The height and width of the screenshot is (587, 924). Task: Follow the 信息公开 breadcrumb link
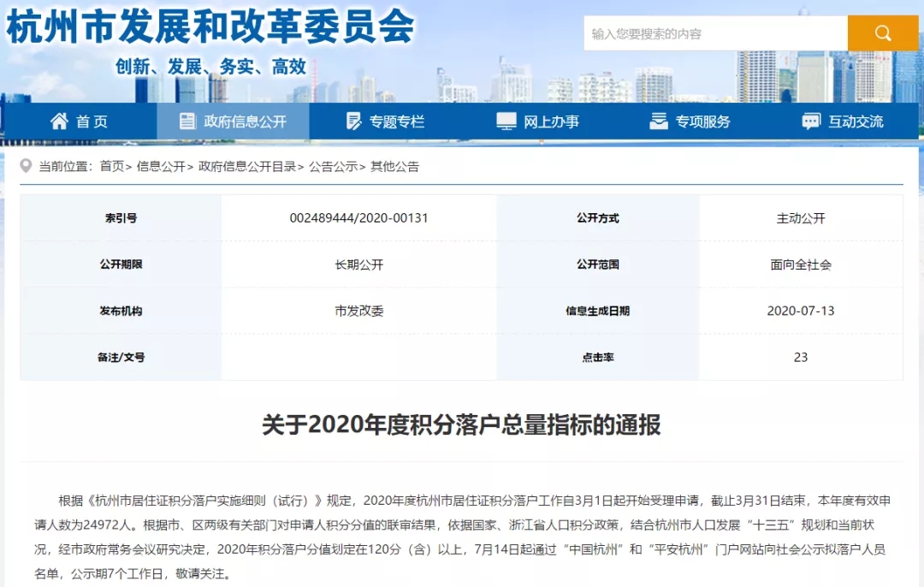(161, 166)
